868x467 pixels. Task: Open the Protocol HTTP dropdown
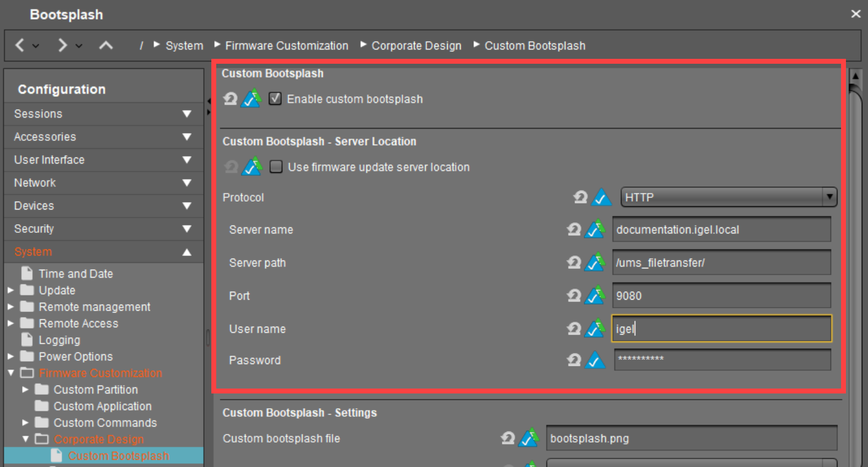[728, 197]
